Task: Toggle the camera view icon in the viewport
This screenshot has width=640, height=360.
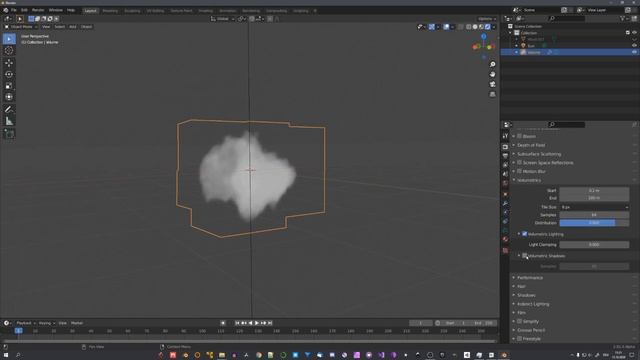Action: click(x=493, y=84)
